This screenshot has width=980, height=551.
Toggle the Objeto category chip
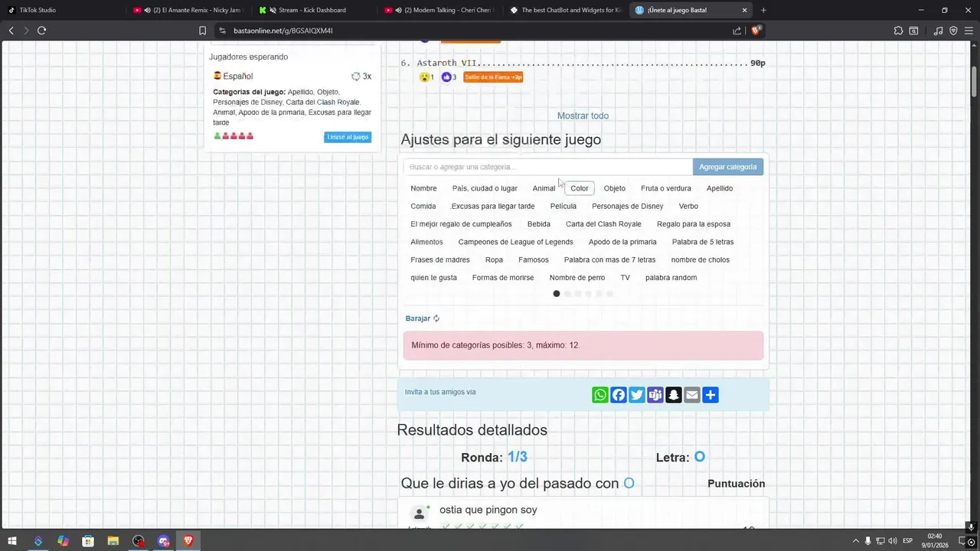point(615,188)
